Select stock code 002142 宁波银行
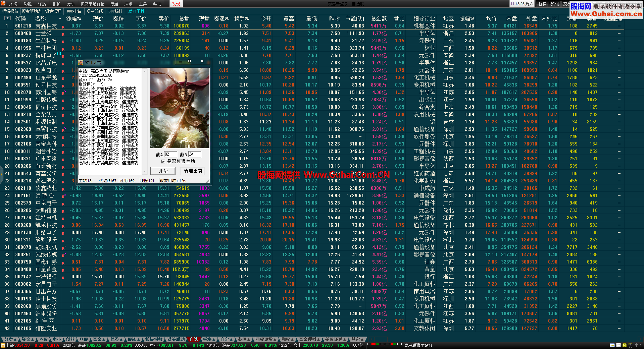Image resolution: width=644 pixels, height=349 pixels. (23, 277)
